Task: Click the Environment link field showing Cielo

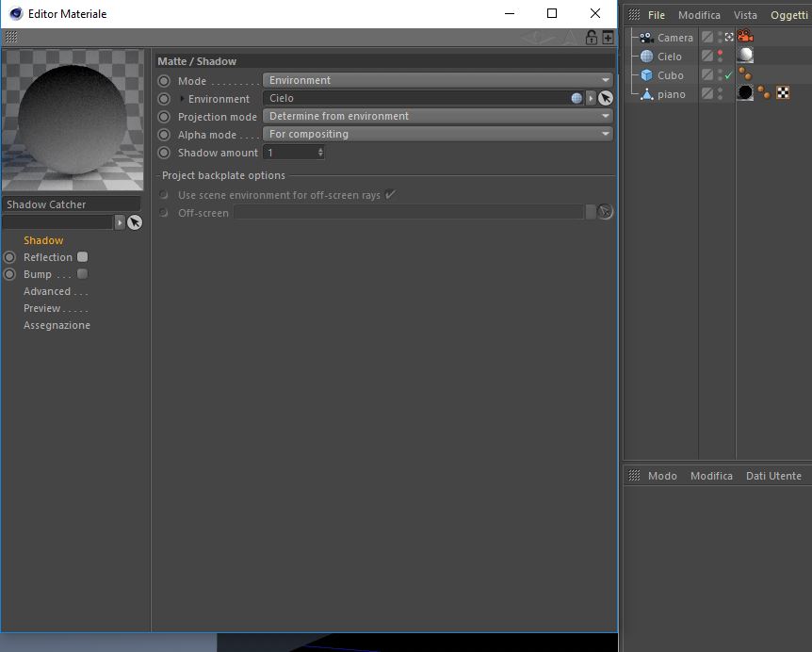Action: [x=417, y=98]
